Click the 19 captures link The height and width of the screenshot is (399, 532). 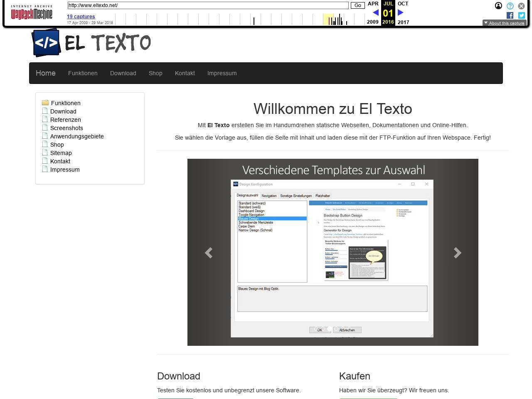pos(81,17)
